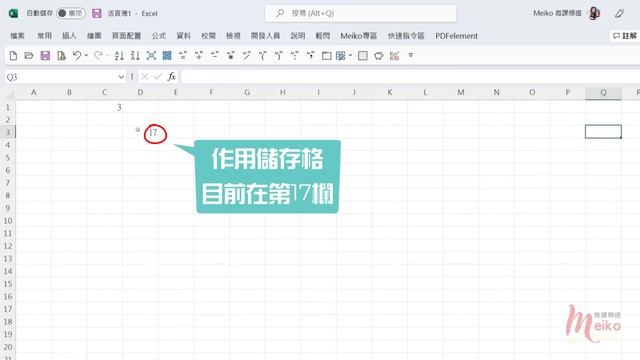
Task: Click the active cell Q3
Action: (603, 132)
